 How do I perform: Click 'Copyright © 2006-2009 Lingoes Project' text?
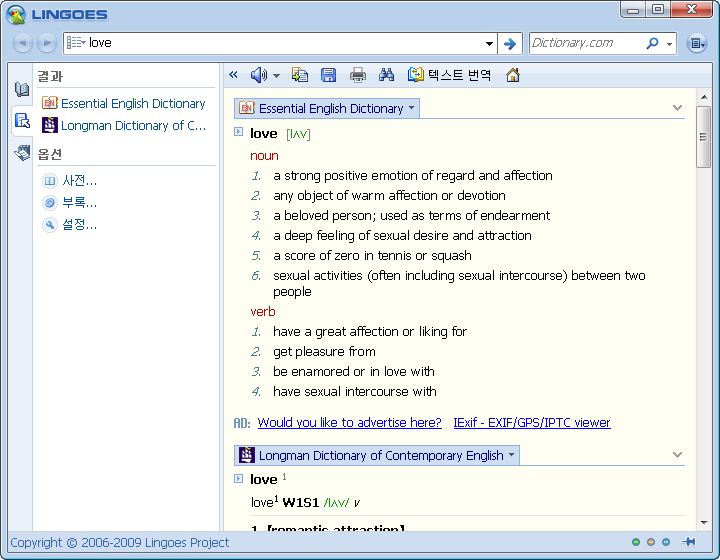pyautogui.click(x=119, y=543)
